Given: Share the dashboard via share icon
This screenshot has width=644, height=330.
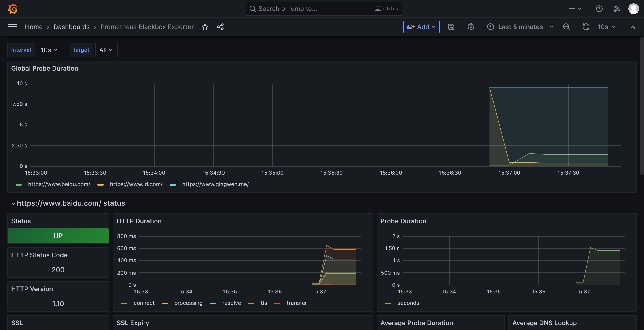Looking at the screenshot, I should 220,27.
